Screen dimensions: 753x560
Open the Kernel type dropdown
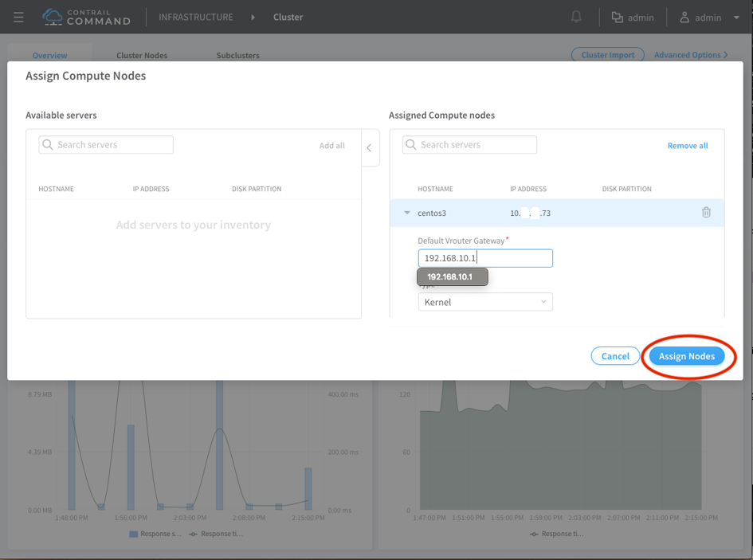click(x=484, y=302)
